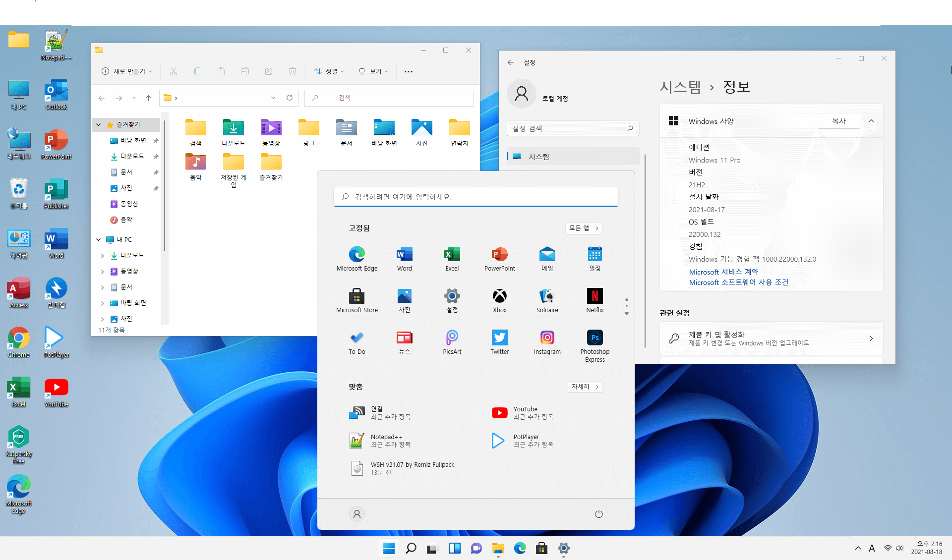
Task: Open the 일정 calendar app in Start menu
Action: tap(595, 259)
